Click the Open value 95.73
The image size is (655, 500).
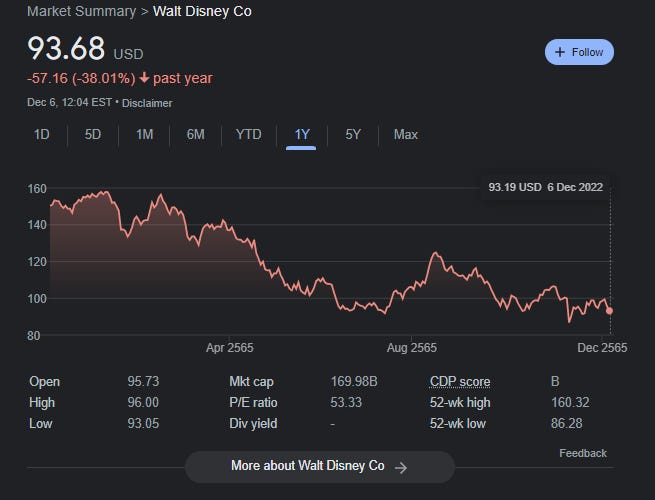pos(143,382)
